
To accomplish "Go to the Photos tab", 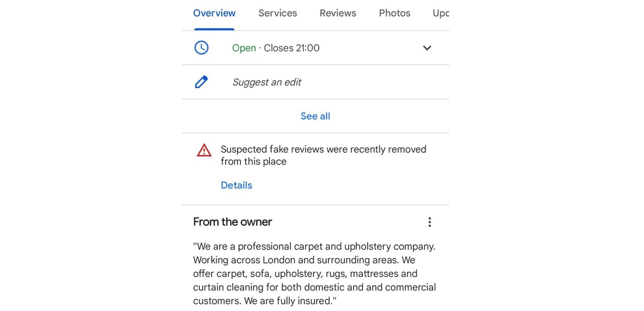I will (x=394, y=13).
